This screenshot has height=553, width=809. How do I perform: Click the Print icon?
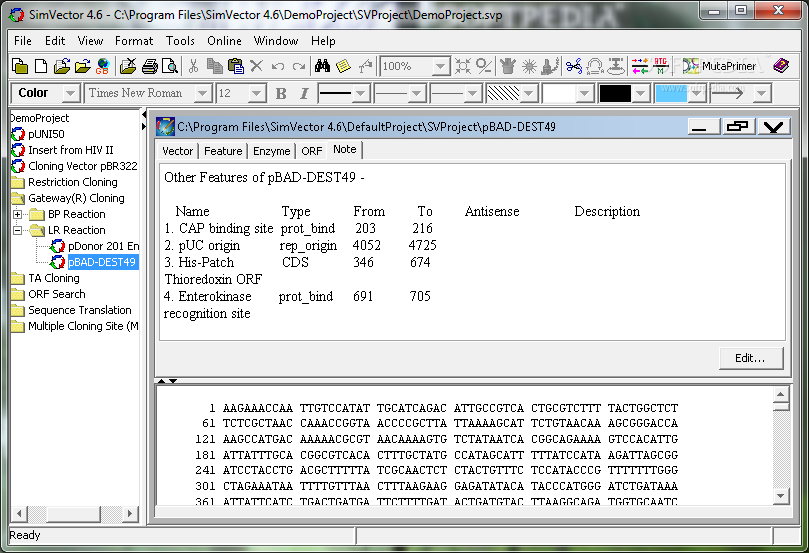tap(149, 66)
